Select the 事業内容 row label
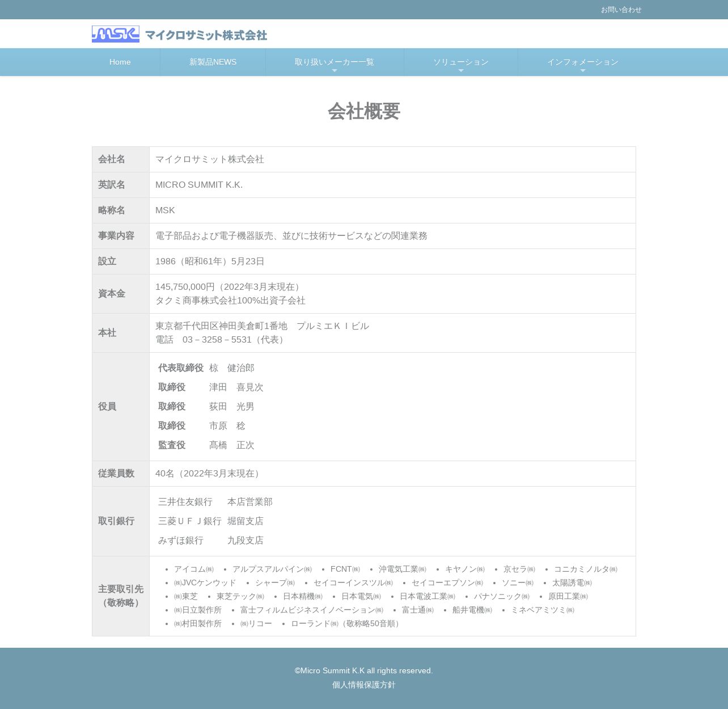Viewport: 728px width, 709px height. 116,236
